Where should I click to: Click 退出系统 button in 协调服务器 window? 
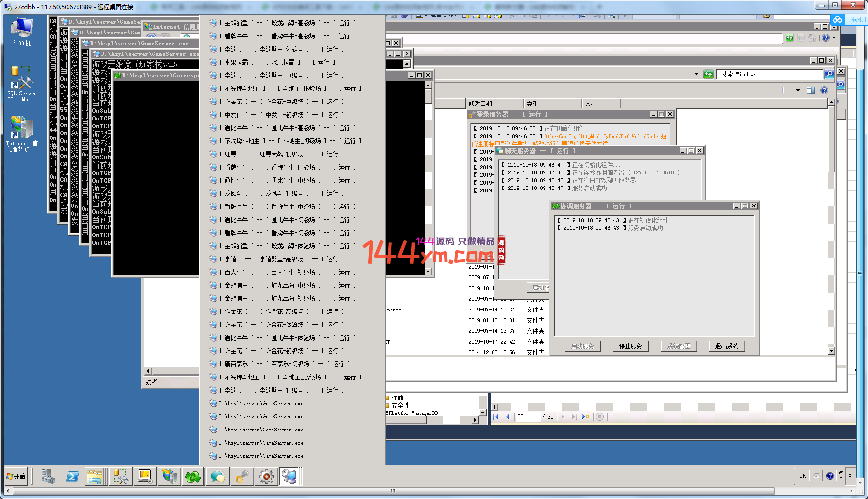click(x=727, y=346)
